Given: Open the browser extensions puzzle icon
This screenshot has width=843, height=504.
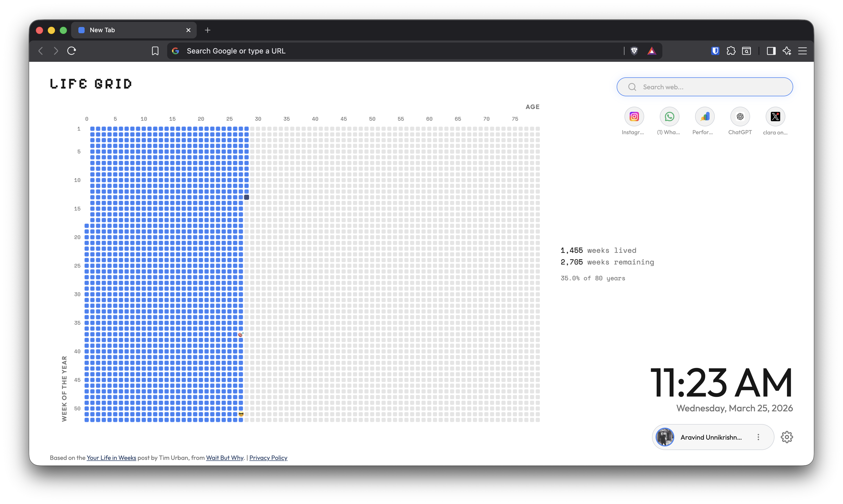Looking at the screenshot, I should tap(731, 51).
